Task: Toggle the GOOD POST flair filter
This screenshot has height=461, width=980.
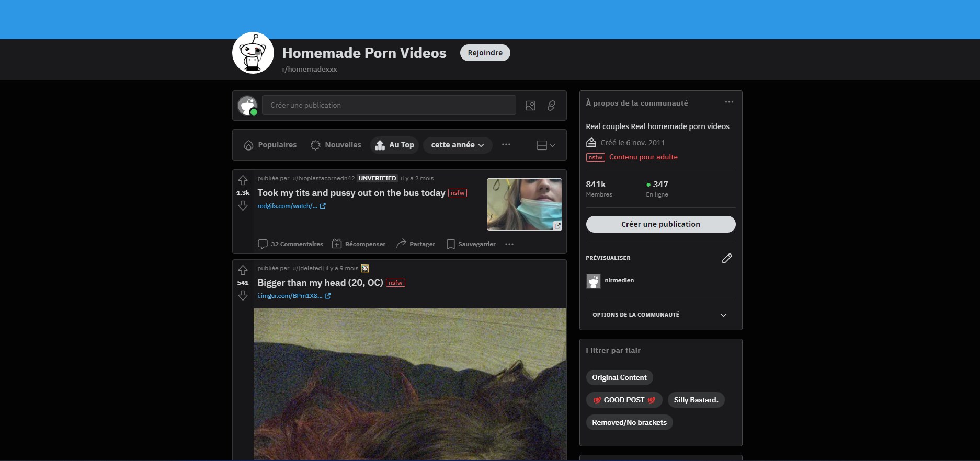Action: (624, 400)
